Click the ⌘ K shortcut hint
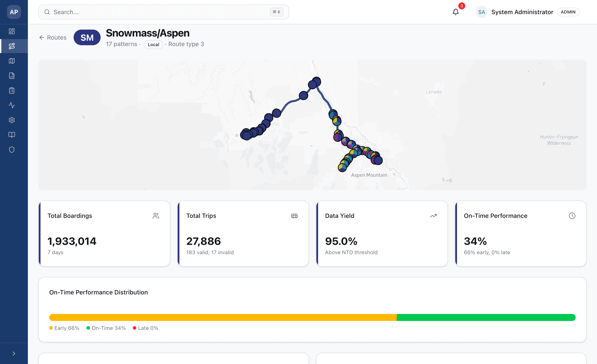 277,12
